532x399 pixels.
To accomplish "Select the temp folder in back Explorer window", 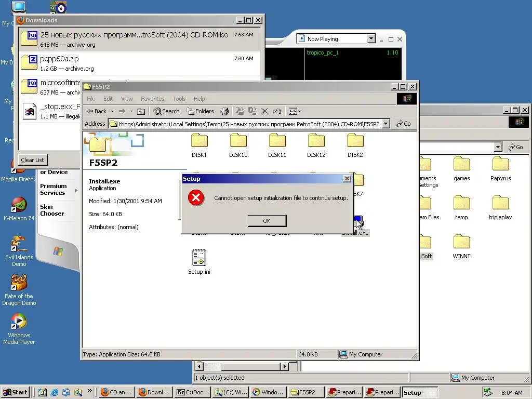I will 461,208.
